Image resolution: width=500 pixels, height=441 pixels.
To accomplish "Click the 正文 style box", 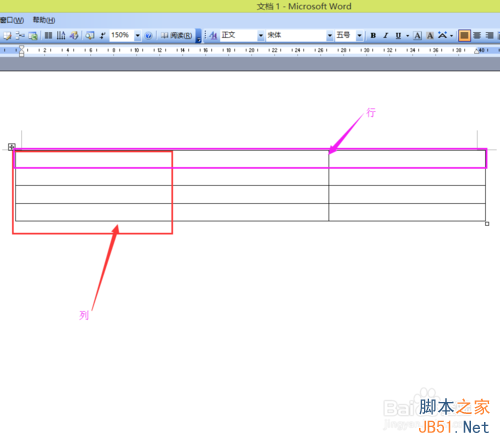I will point(239,35).
